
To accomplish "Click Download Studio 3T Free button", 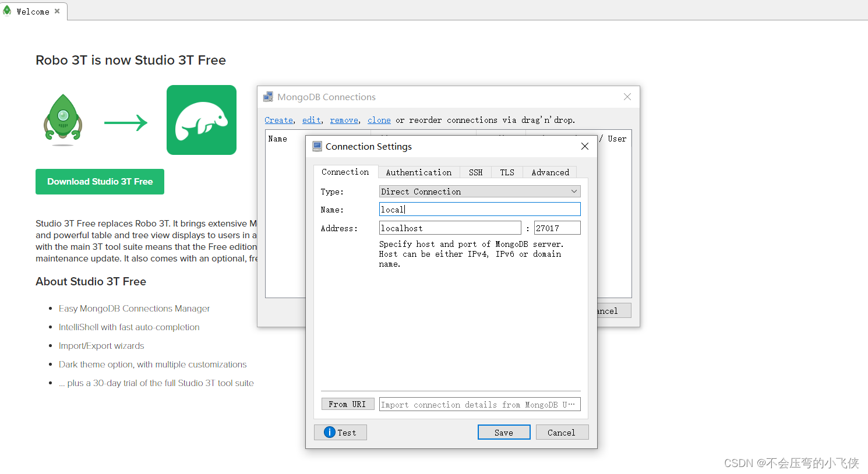I will (100, 182).
